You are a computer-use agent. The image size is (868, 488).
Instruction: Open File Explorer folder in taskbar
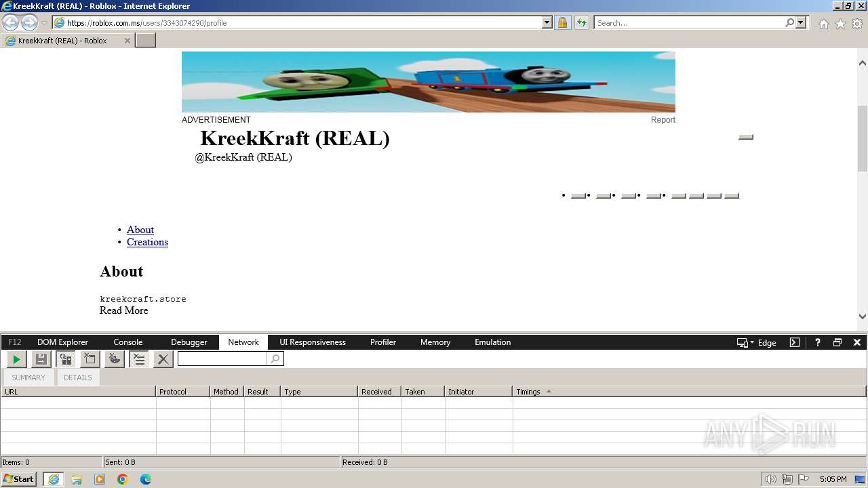pyautogui.click(x=77, y=479)
